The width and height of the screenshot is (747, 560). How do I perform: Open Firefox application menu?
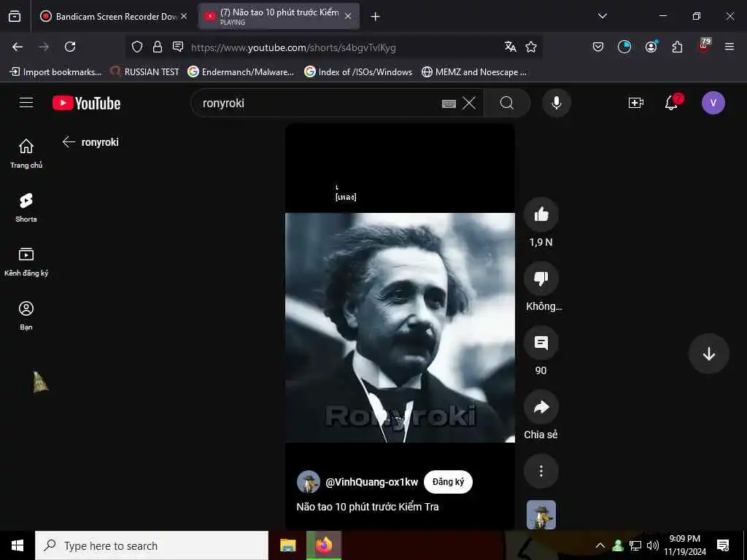(x=729, y=47)
